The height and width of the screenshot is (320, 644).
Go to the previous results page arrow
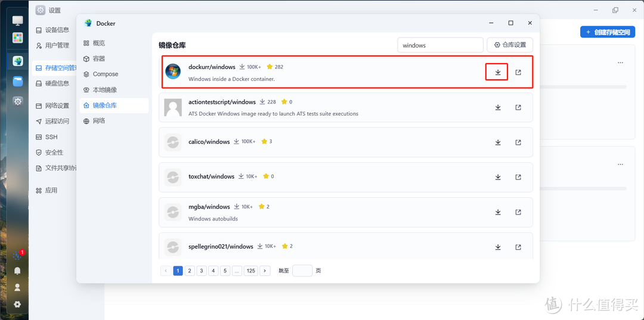[x=166, y=271]
